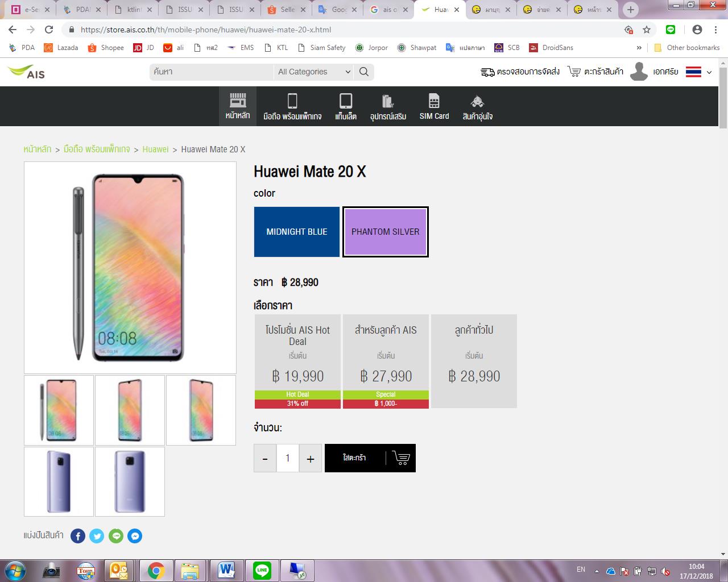This screenshot has width=728, height=582.
Task: Click the search magnifier button
Action: (x=364, y=72)
